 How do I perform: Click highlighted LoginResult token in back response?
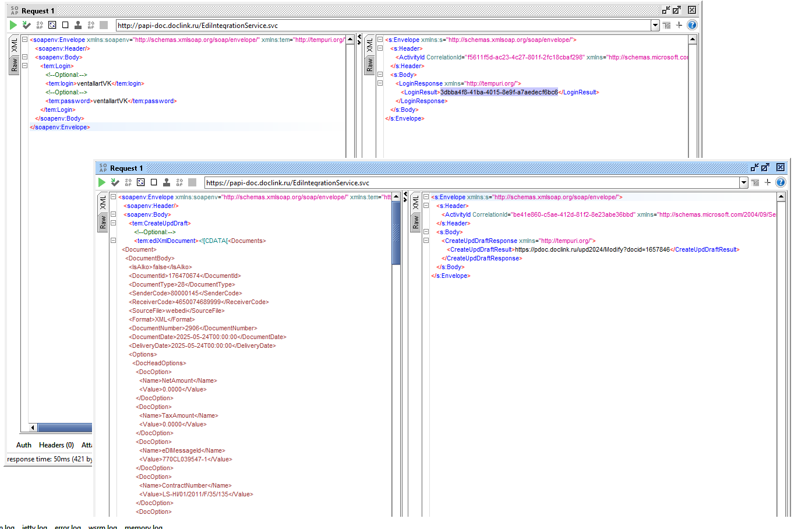(499, 92)
